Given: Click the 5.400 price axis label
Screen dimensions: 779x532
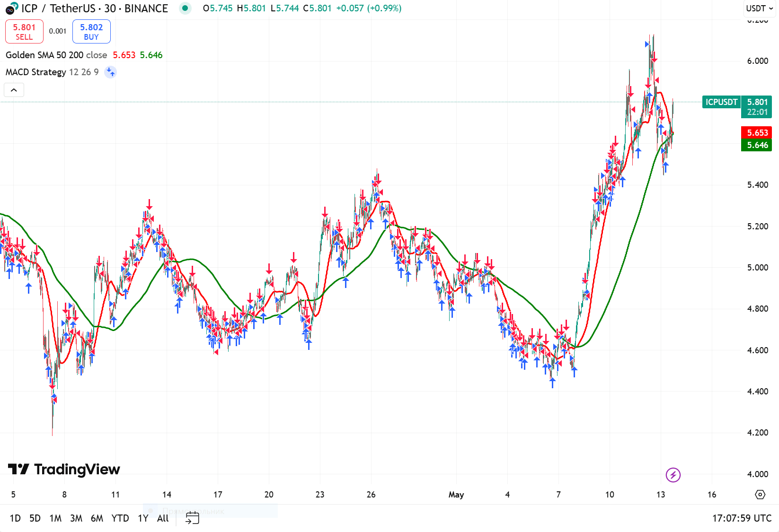Looking at the screenshot, I should click(757, 184).
